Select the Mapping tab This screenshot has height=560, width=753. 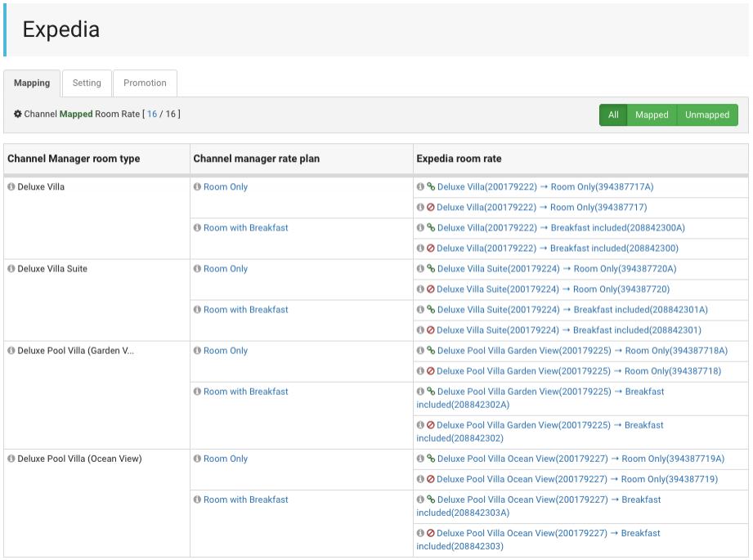point(32,83)
